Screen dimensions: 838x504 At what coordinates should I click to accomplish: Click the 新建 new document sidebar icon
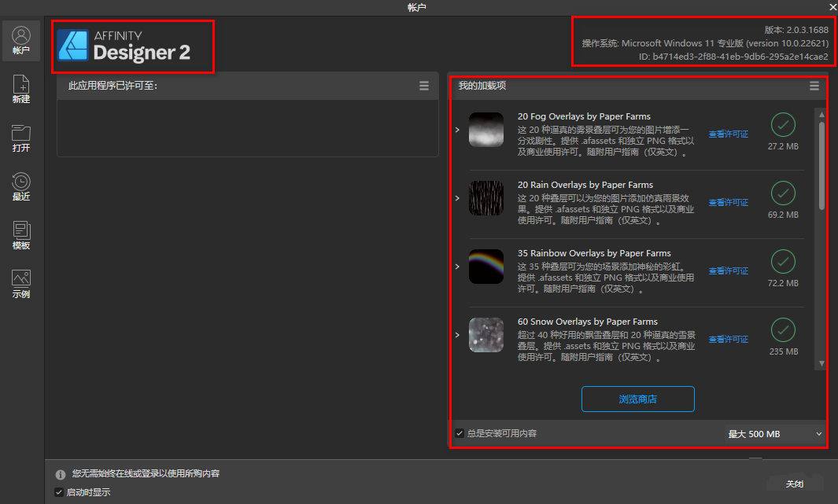coord(20,89)
